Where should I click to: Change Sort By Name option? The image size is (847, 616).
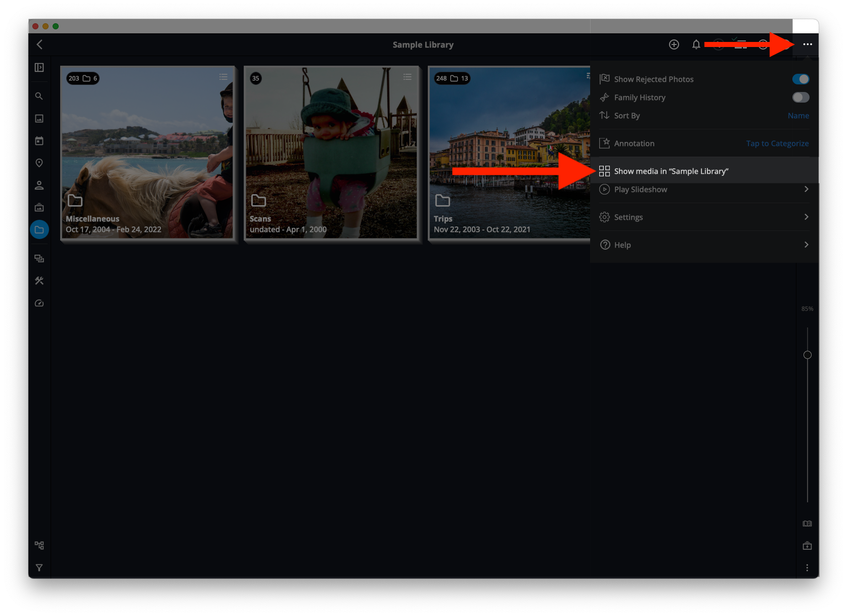point(798,116)
